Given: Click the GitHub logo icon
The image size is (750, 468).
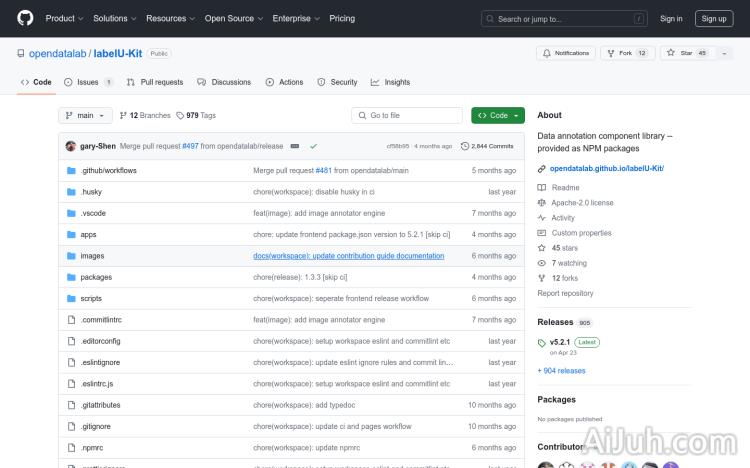Looking at the screenshot, I should 25,18.
